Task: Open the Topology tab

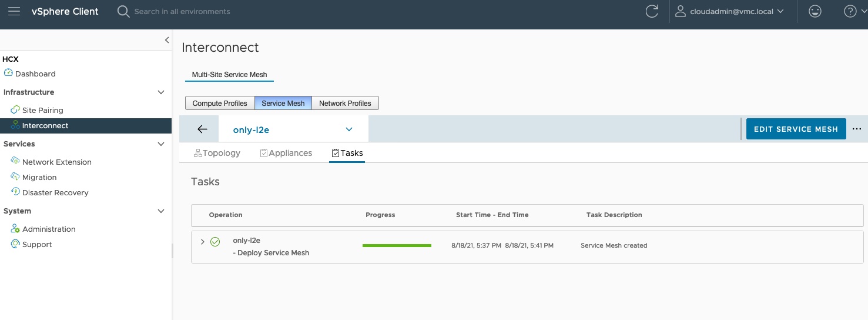Action: pos(217,153)
